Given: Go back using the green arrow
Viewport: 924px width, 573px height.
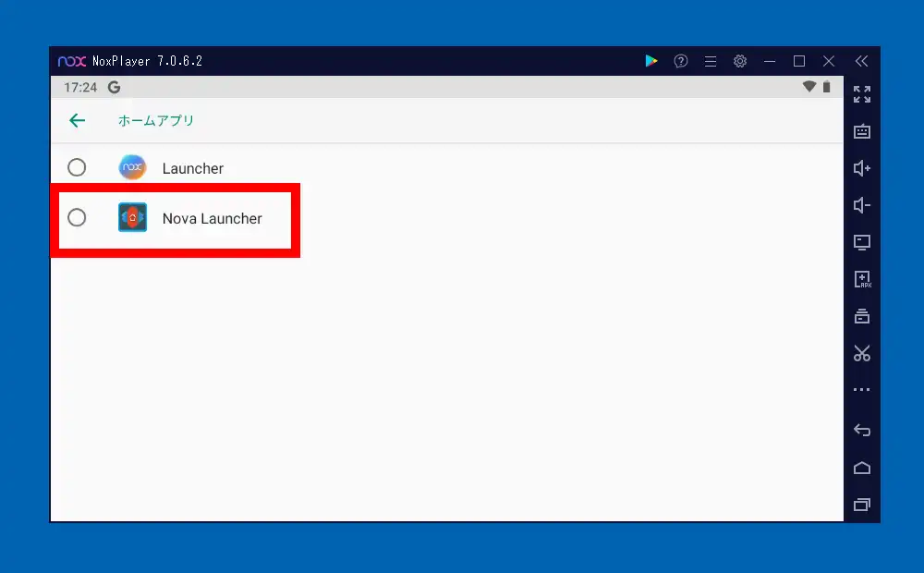Looking at the screenshot, I should click(x=78, y=121).
